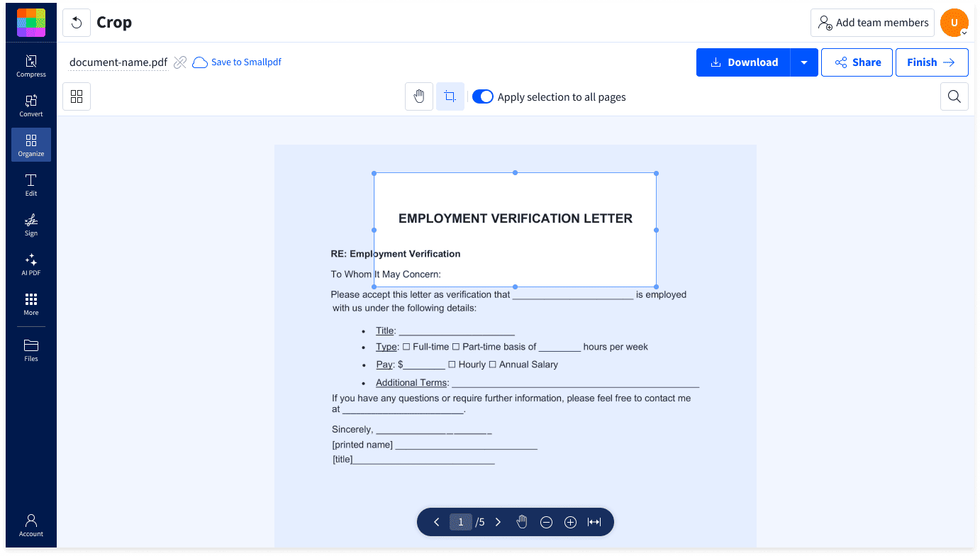Go to next page arrow
The image size is (980, 556).
[498, 522]
